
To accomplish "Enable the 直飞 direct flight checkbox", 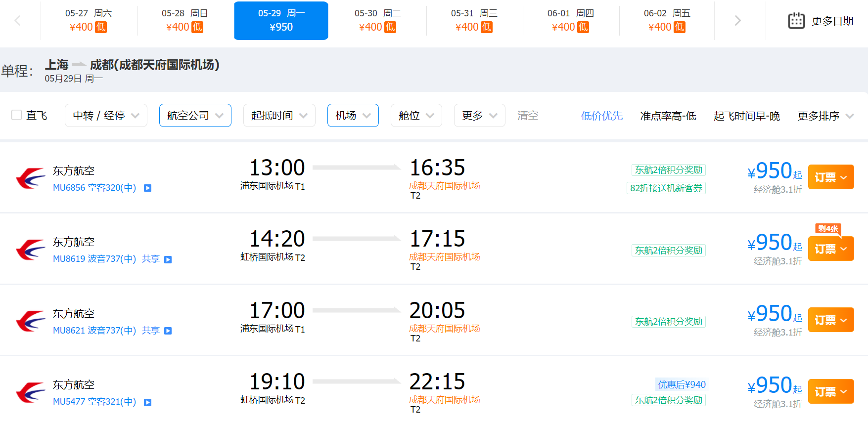I will point(17,115).
